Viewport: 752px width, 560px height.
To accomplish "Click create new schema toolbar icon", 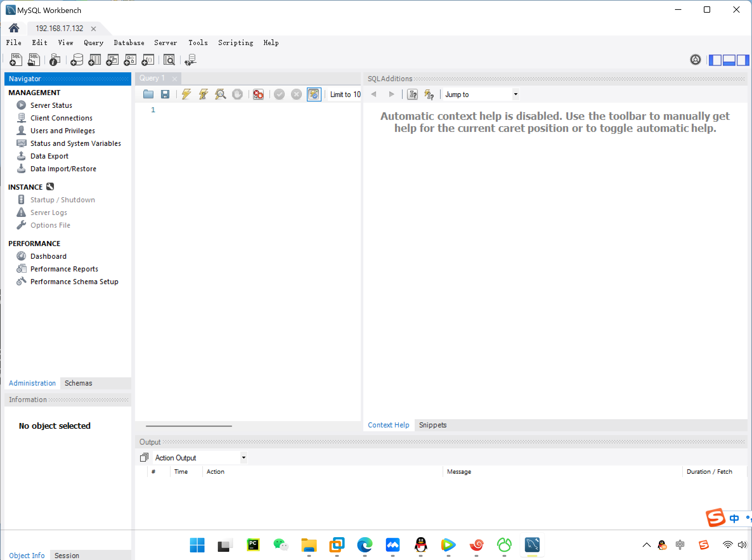I will [77, 60].
